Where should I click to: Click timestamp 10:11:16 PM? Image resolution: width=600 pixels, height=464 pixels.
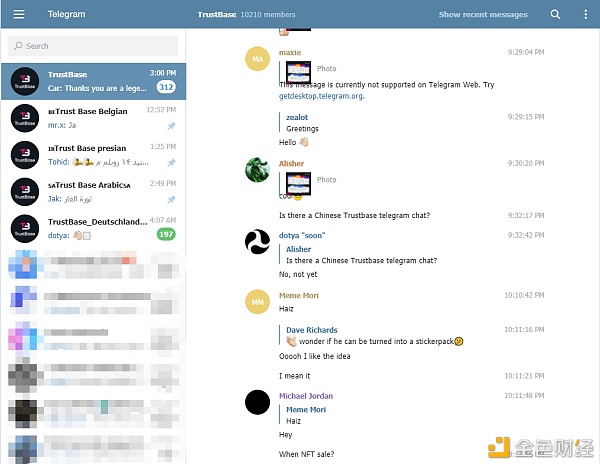pyautogui.click(x=524, y=329)
